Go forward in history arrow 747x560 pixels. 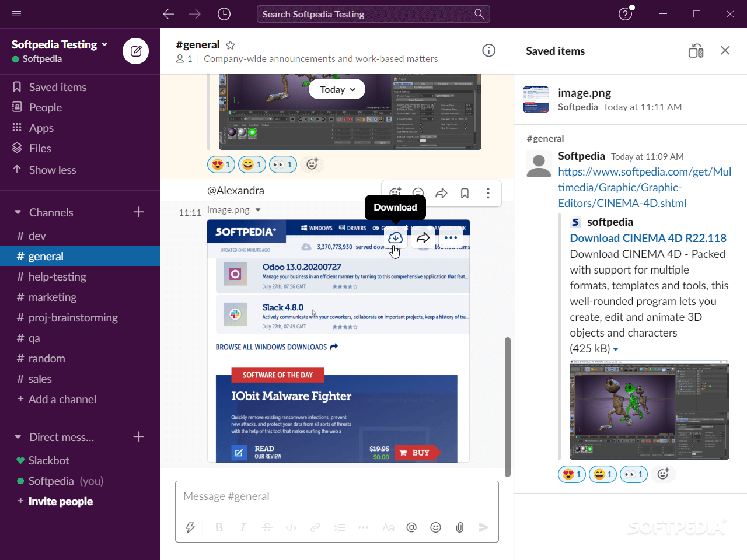tap(195, 14)
